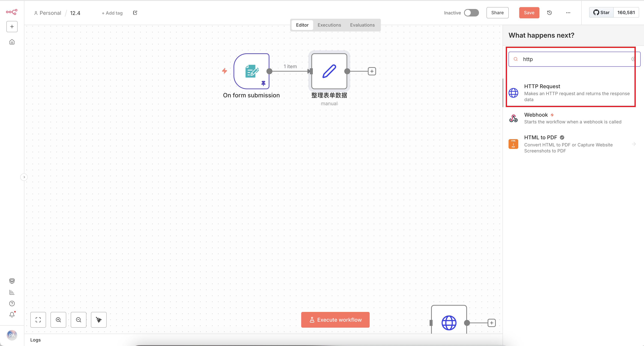This screenshot has width=644, height=346.
Task: Open workflow history clock icon
Action: click(x=549, y=13)
